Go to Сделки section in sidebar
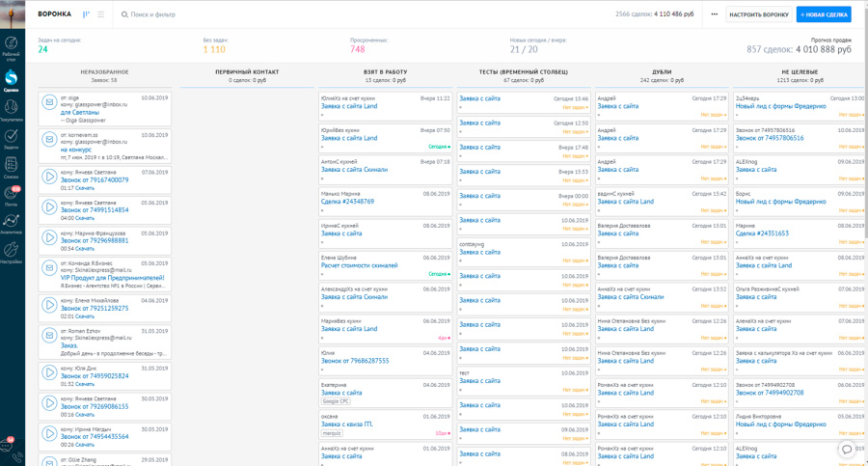 click(x=11, y=80)
